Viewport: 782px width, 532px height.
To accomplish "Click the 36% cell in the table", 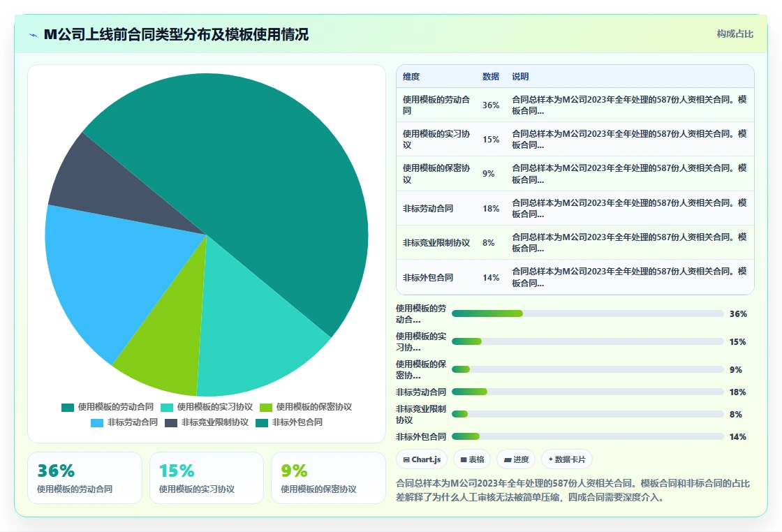I will (491, 105).
